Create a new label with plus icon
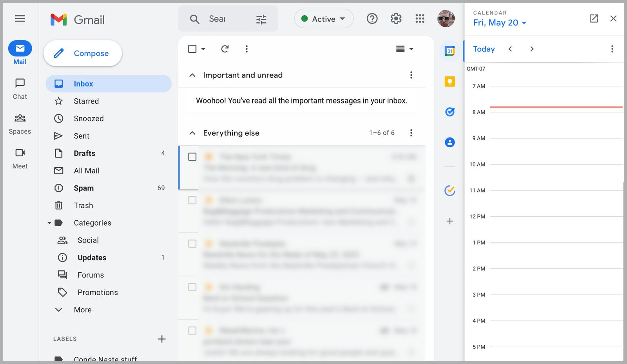Screen dimensions: 627x364 point(162,339)
